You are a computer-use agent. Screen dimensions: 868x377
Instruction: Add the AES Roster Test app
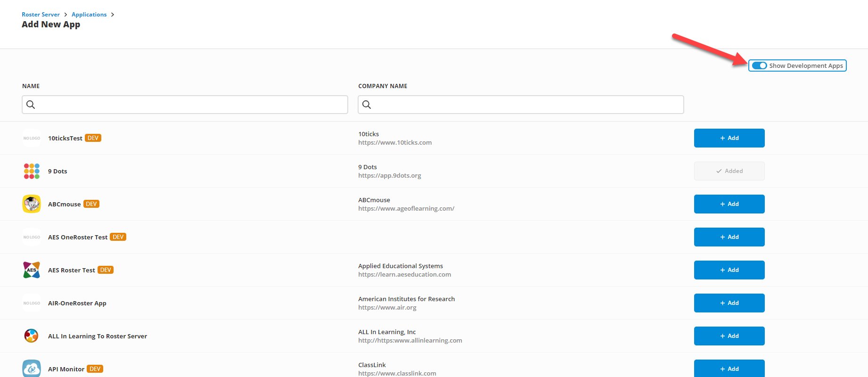click(729, 270)
